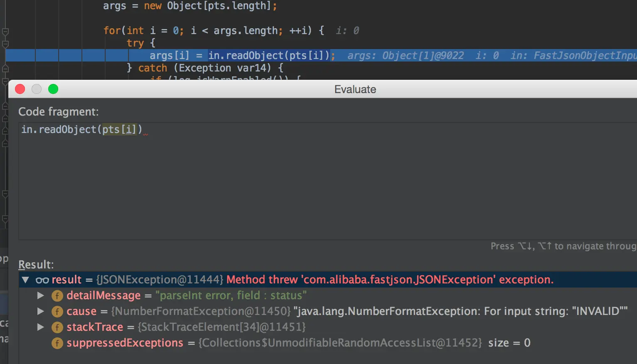Click the navigation hint text under the editor
The height and width of the screenshot is (364, 637).
563,246
